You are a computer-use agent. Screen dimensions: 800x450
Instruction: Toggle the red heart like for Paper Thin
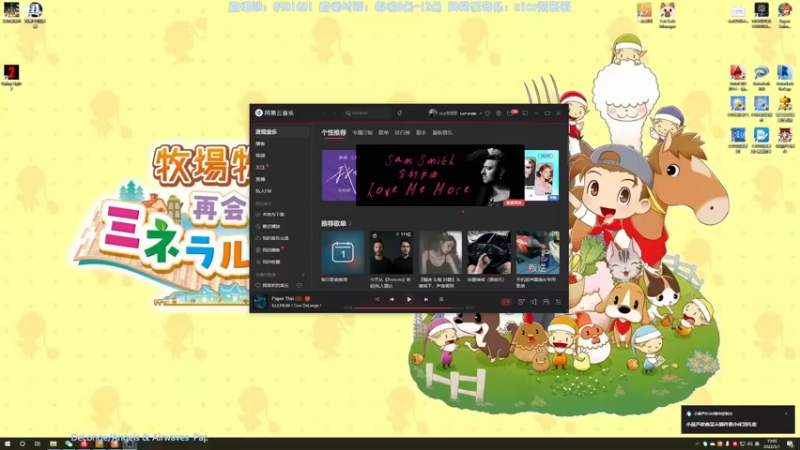click(x=307, y=298)
